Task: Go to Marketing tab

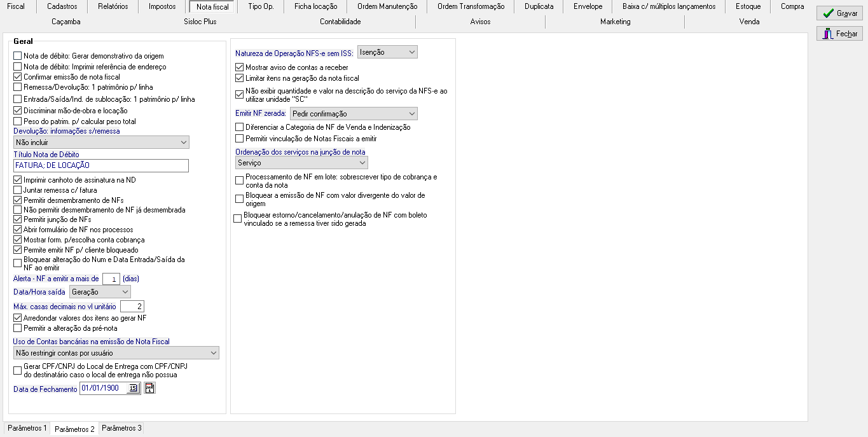Action: pos(616,22)
